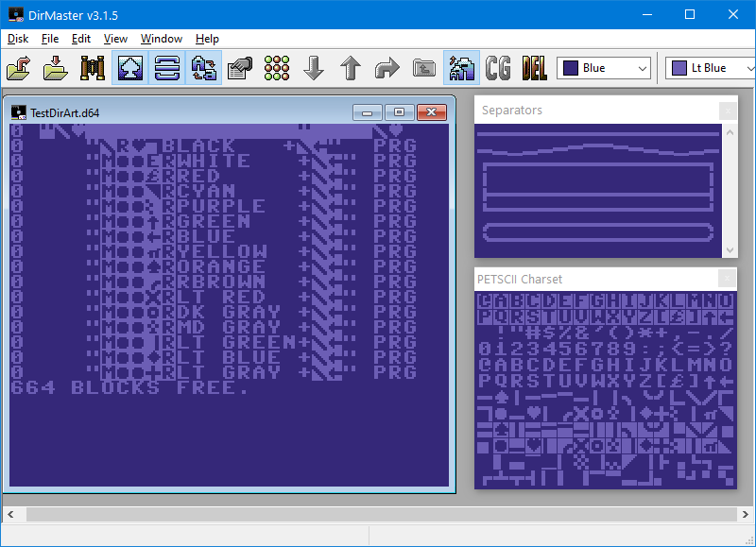Click the curved redo arrow icon

click(x=387, y=68)
